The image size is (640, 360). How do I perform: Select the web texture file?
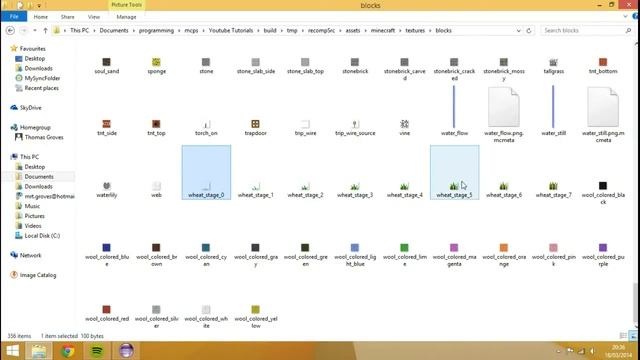156,190
